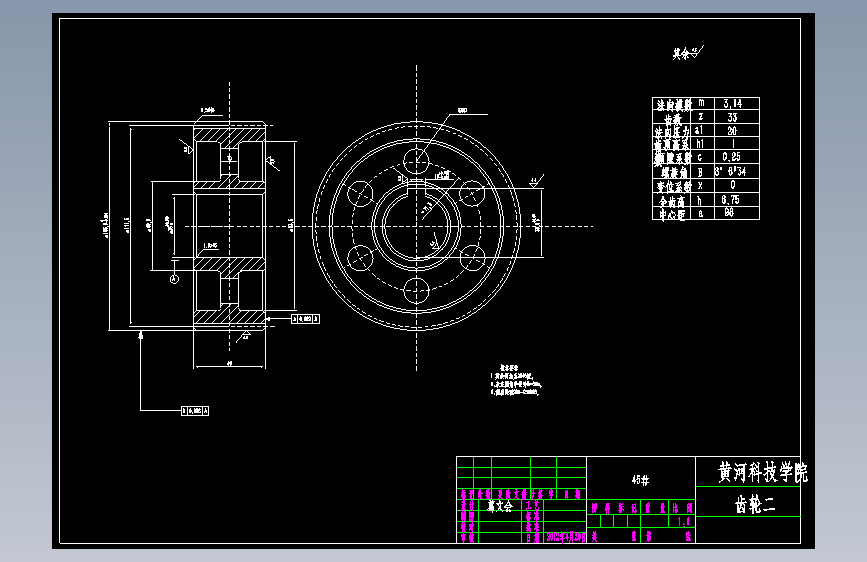The width and height of the screenshot is (867, 562).
Task: Select the school name text 黄河科技学院
Action: point(762,472)
